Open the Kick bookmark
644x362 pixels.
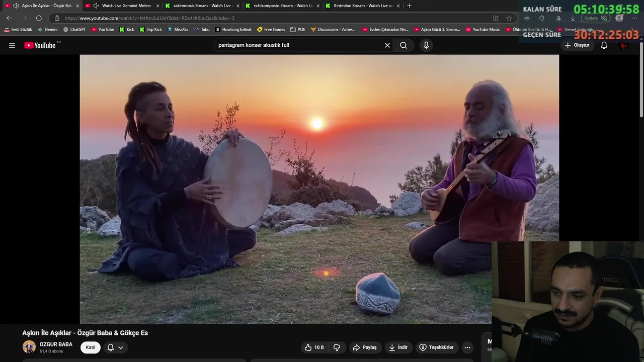click(127, 30)
